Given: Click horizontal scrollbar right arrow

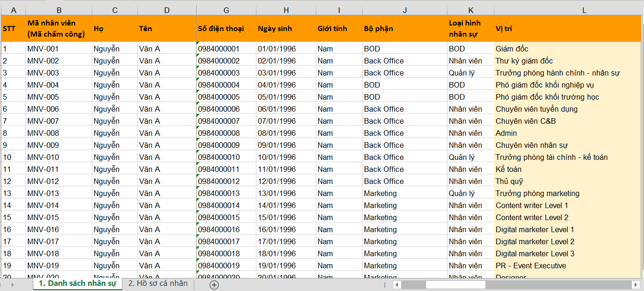Looking at the screenshot, I should [x=635, y=285].
